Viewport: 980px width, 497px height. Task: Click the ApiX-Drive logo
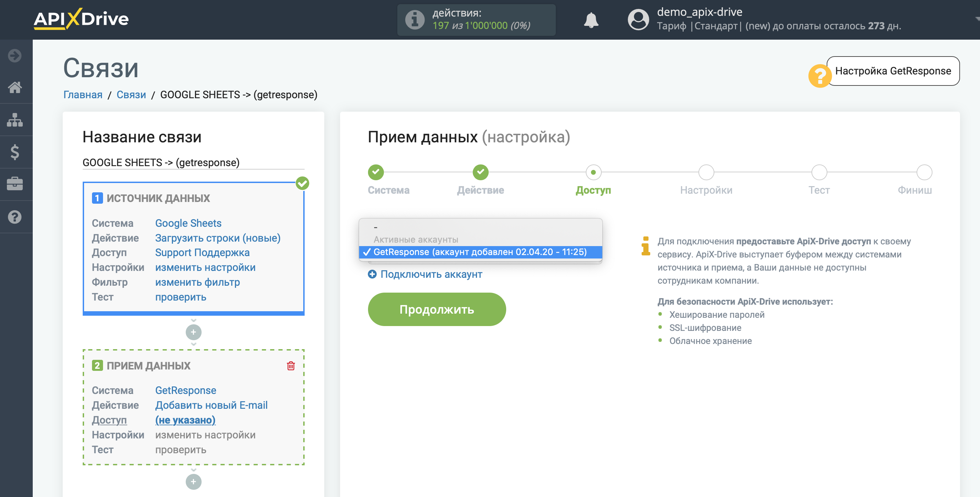(81, 19)
